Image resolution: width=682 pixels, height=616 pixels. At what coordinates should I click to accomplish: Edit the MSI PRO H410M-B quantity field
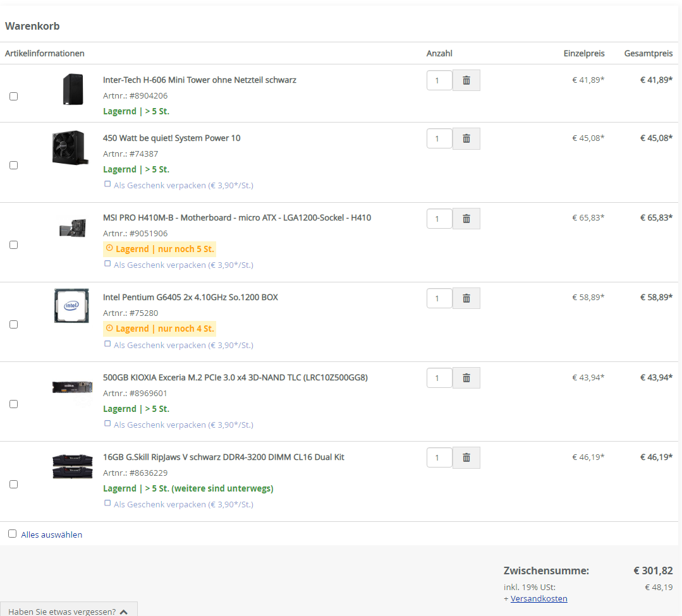(x=439, y=219)
